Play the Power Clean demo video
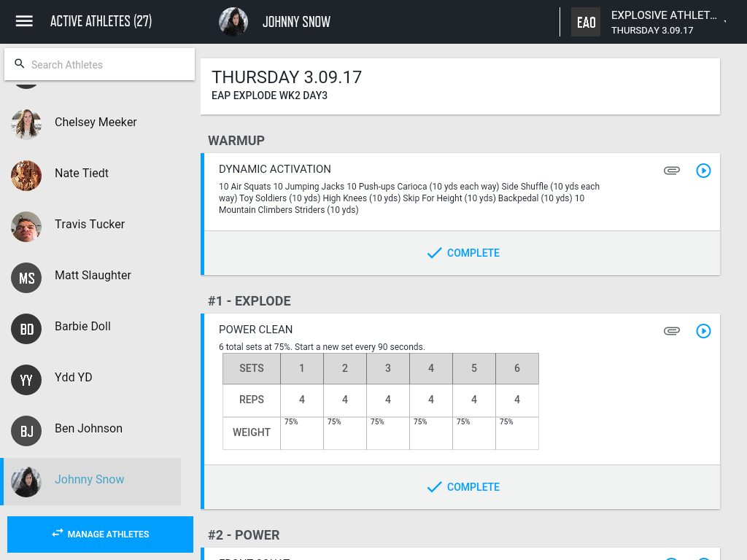This screenshot has width=747, height=560. [x=704, y=331]
